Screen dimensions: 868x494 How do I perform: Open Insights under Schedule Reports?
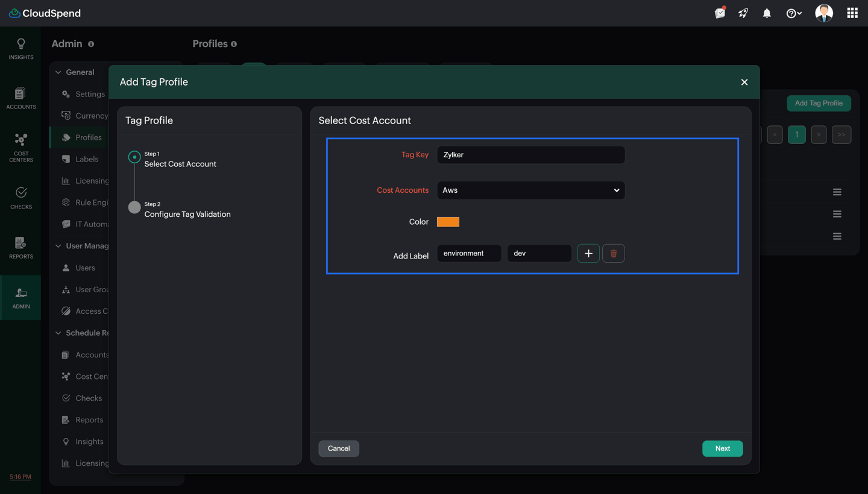coord(82,442)
